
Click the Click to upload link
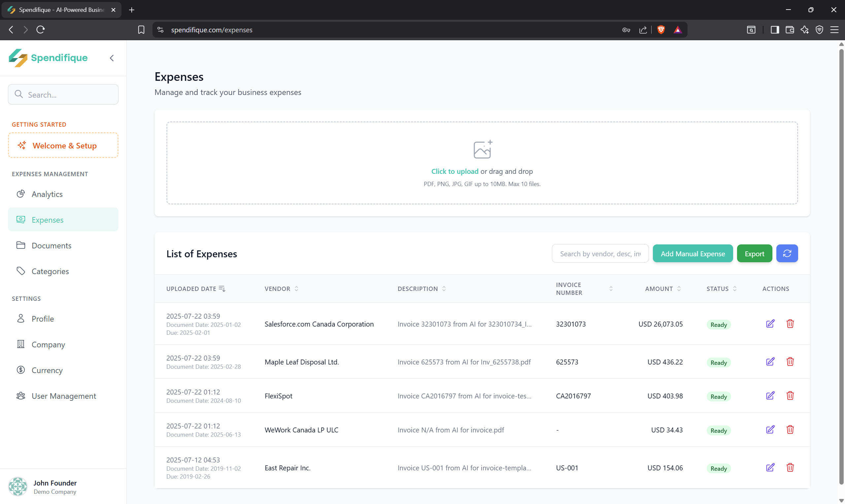click(x=454, y=171)
